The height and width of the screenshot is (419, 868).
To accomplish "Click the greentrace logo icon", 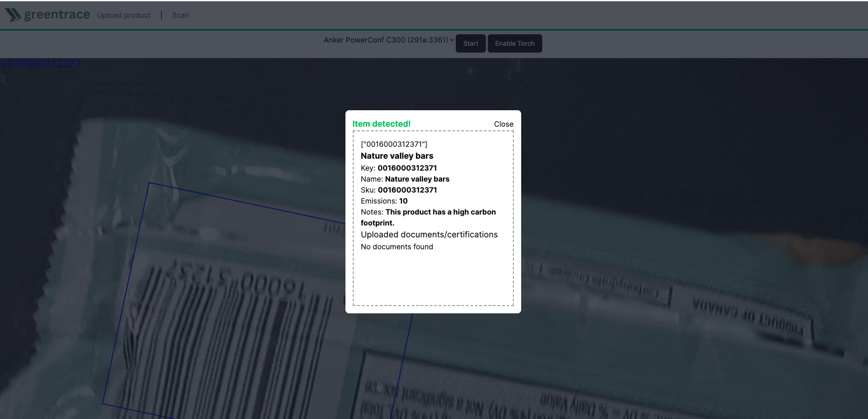I will [13, 15].
